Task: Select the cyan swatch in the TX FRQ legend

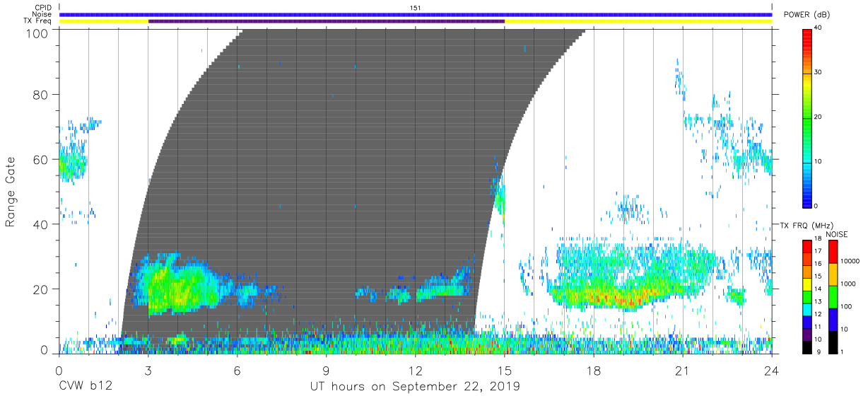Action: click(x=807, y=310)
